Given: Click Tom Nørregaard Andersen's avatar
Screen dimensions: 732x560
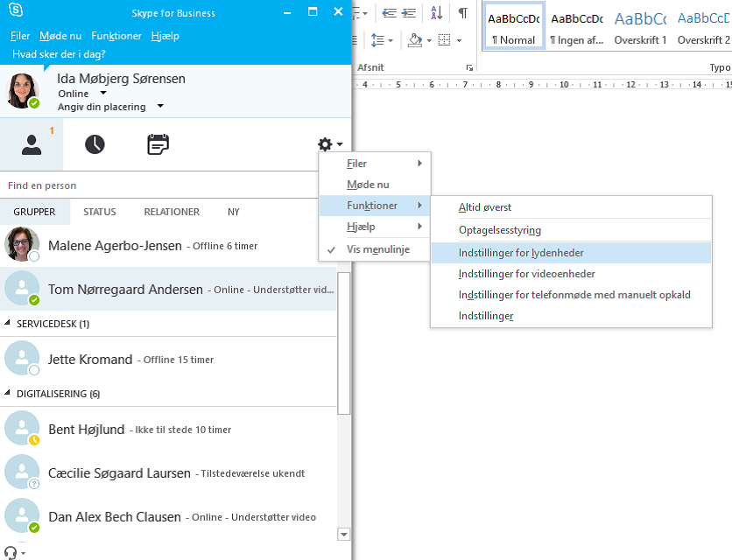Looking at the screenshot, I should coord(22,289).
